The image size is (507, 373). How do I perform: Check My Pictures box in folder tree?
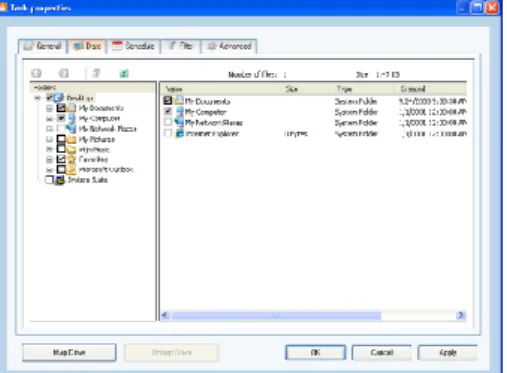[61, 139]
